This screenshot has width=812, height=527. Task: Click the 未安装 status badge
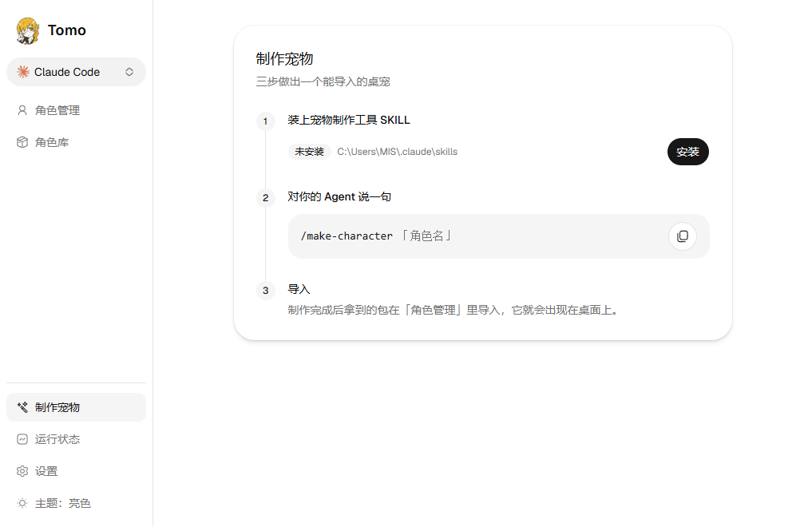[309, 152]
